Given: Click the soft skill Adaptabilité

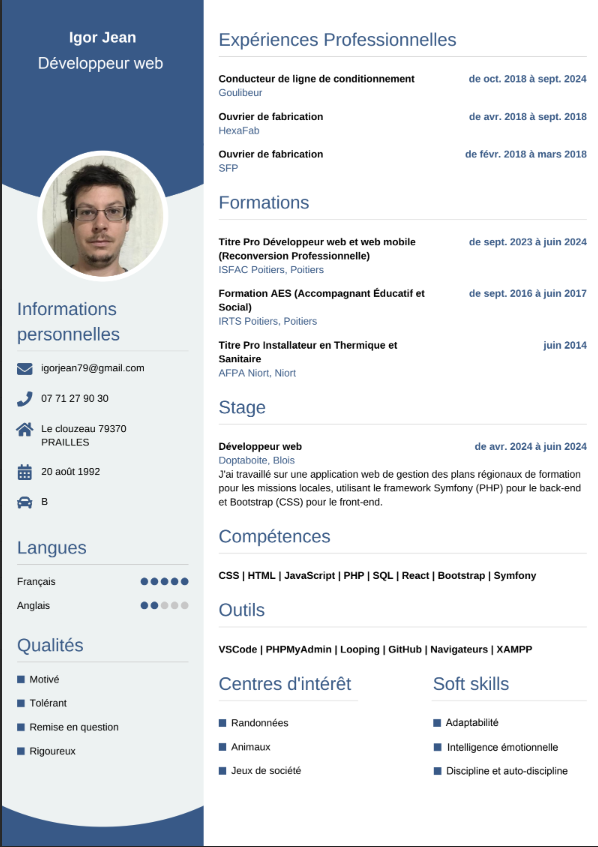Looking at the screenshot, I should coord(472,723).
